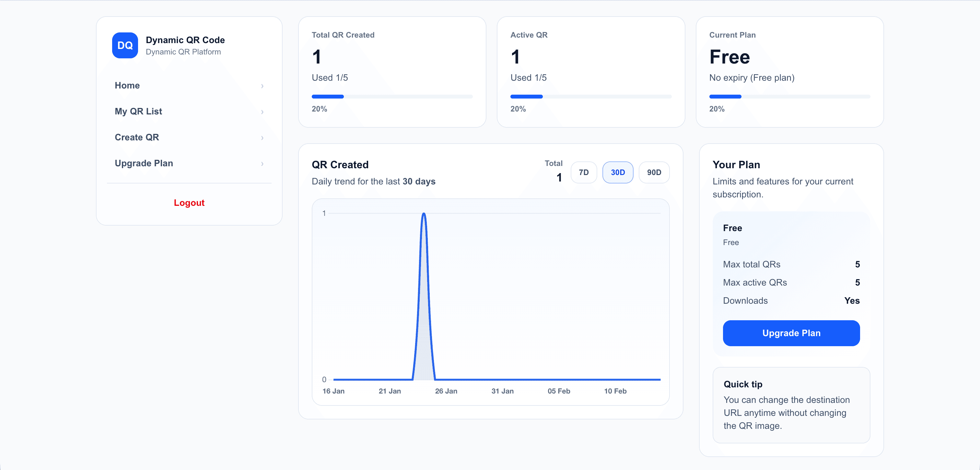Screen dimensions: 980x470
Task: Open the Home menu item
Action: click(x=127, y=85)
